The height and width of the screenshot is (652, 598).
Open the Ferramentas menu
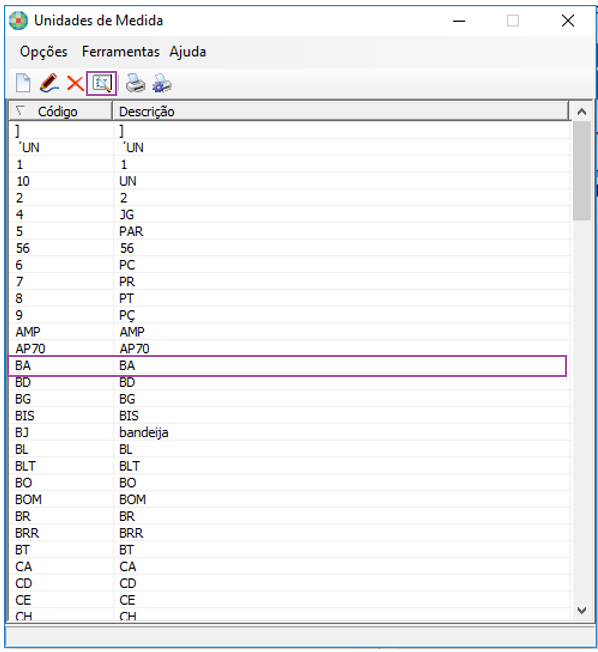(x=121, y=52)
